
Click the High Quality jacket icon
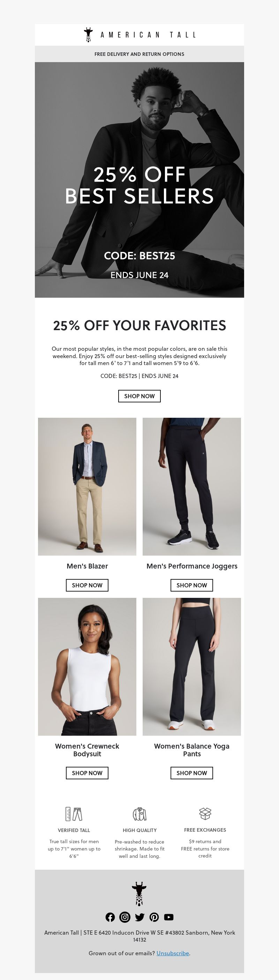click(139, 814)
